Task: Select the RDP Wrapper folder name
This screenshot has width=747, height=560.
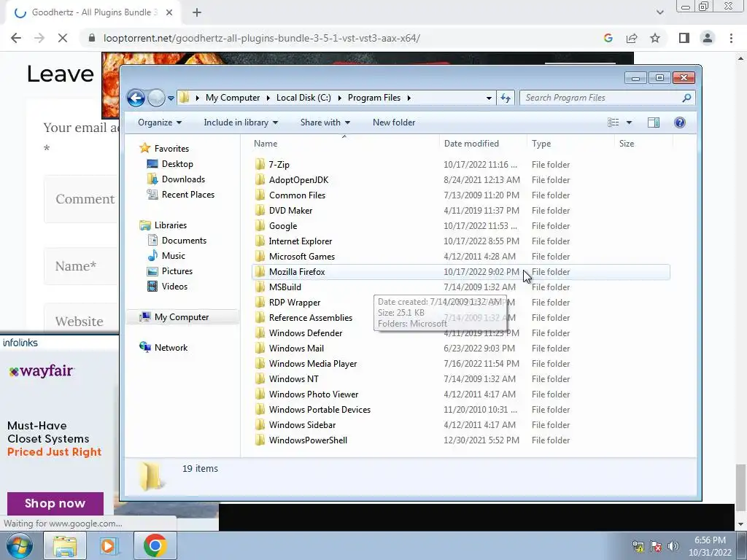Action: pyautogui.click(x=295, y=303)
